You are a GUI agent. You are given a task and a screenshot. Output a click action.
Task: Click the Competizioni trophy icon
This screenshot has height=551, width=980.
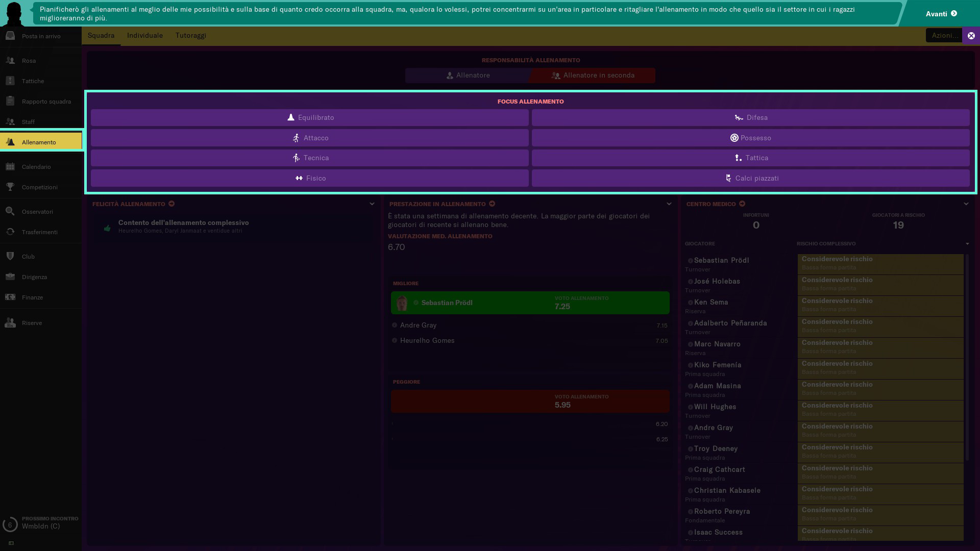[x=10, y=187]
